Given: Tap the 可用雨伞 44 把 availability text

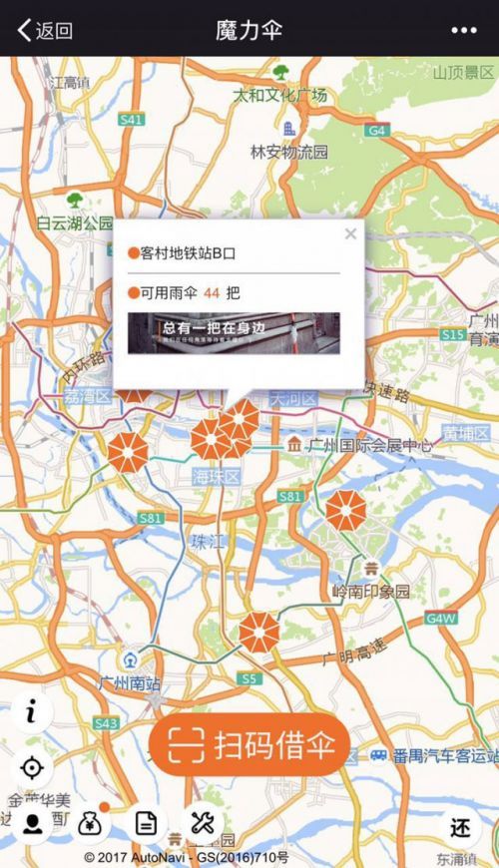Looking at the screenshot, I should click(x=184, y=293).
